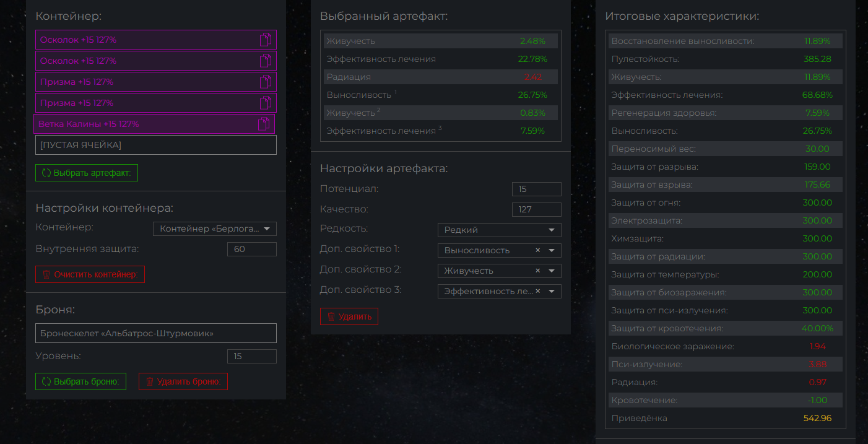Focus the Потенциал input field
This screenshot has width=868, height=444.
point(536,189)
